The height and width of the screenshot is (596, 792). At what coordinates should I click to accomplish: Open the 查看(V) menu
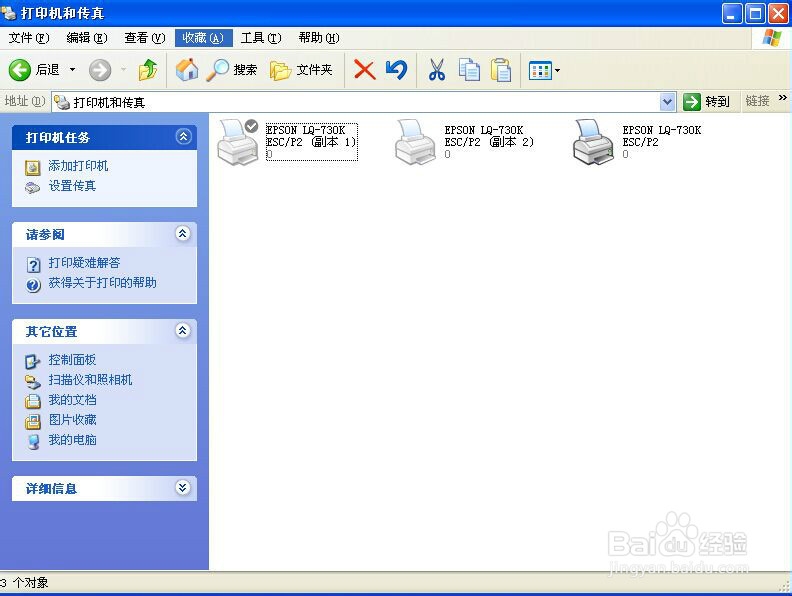[145, 38]
